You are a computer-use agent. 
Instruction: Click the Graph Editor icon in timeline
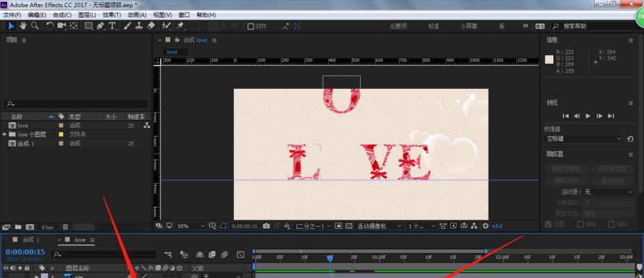(241, 255)
